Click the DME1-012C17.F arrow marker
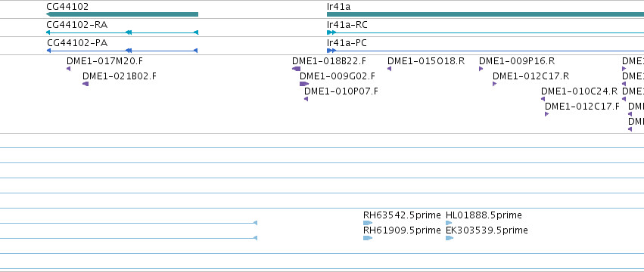This screenshot has width=644, height=272. point(546,114)
